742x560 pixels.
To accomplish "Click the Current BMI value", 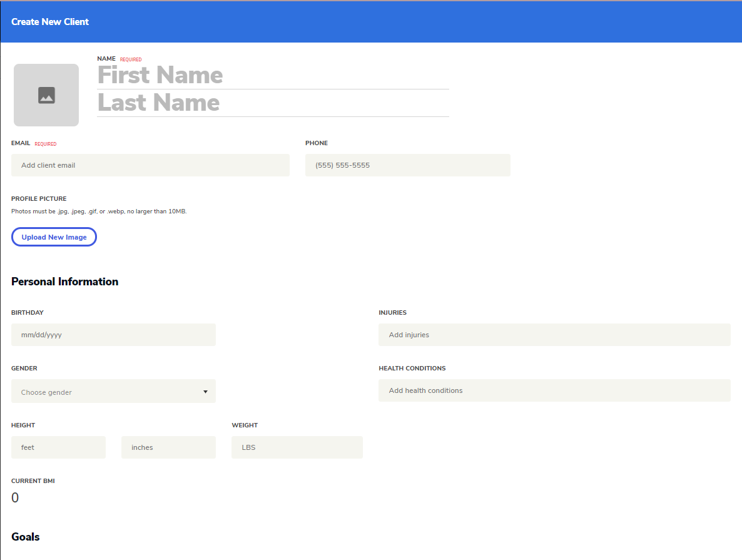I will [x=15, y=498].
